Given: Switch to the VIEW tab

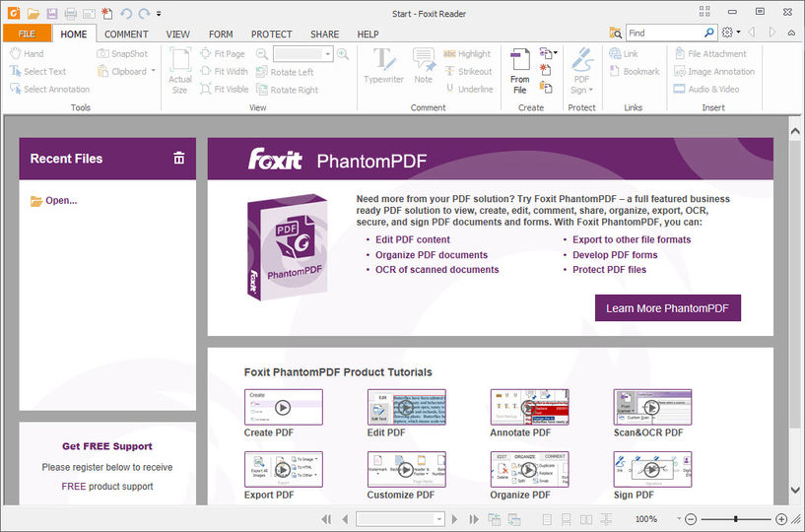Looking at the screenshot, I should click(x=177, y=33).
